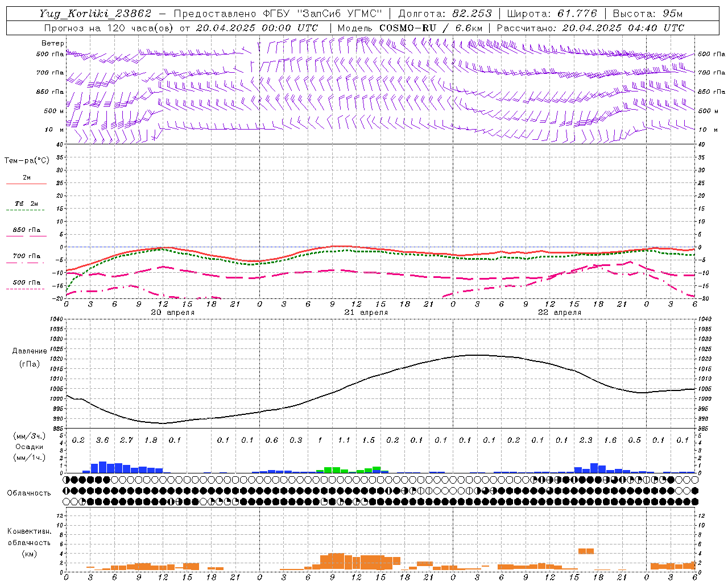Click the 0.6 precipitation value
Image resolution: width=728 pixels, height=582 pixels.
pos(272,440)
